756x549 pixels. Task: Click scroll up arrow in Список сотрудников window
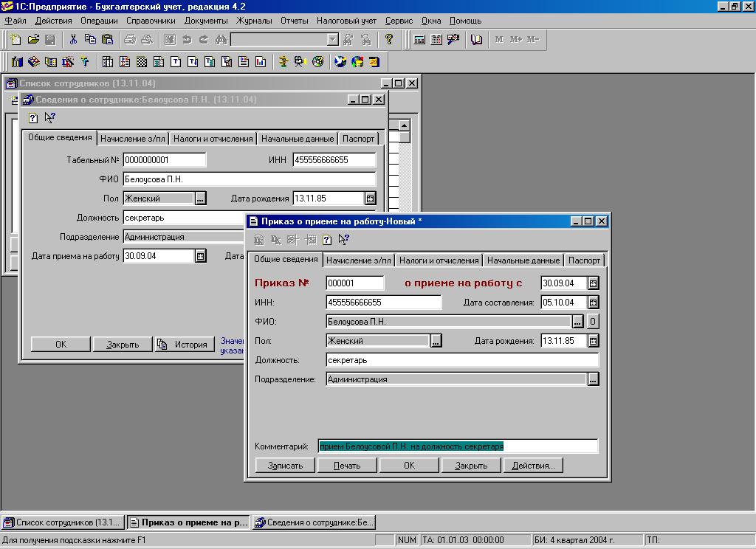404,125
